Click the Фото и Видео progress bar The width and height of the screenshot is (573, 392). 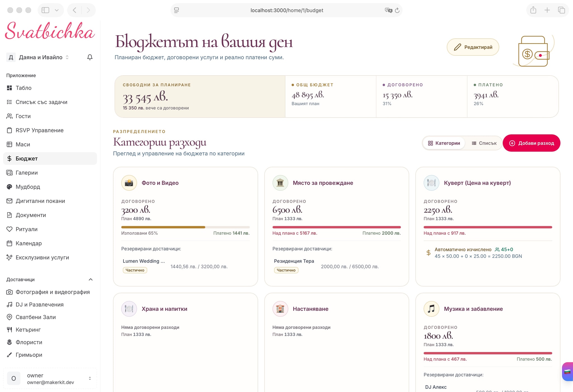pos(185,227)
